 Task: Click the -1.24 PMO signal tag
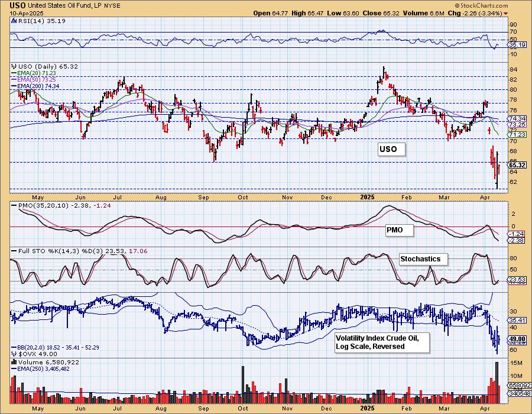tap(518, 234)
